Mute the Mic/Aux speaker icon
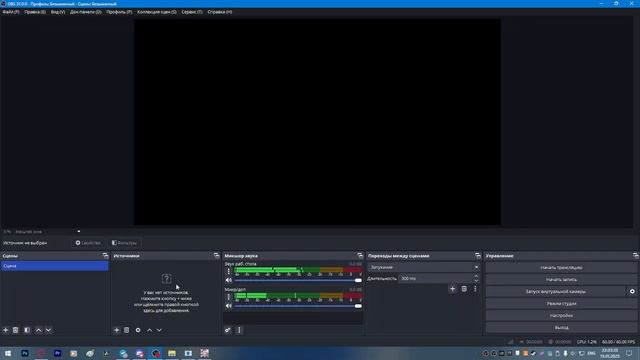This screenshot has height=360, width=640. pyautogui.click(x=229, y=306)
